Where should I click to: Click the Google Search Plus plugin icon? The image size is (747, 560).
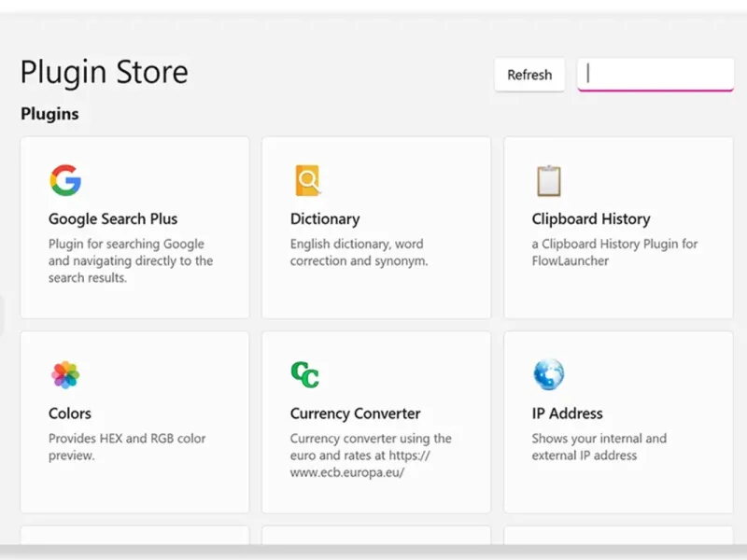tap(65, 180)
